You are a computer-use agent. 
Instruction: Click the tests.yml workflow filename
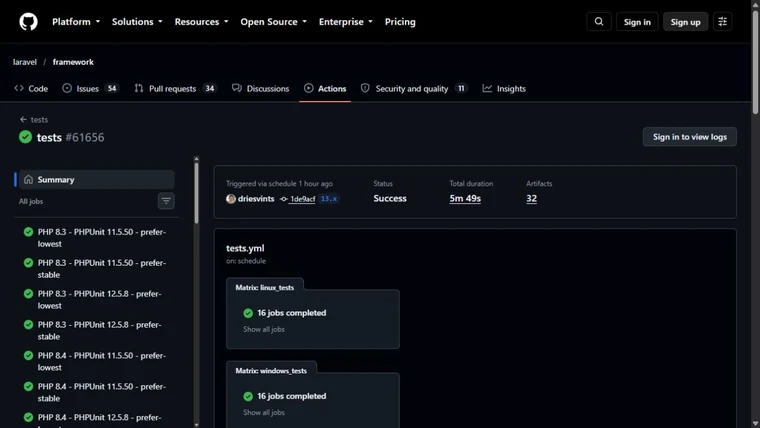[245, 248]
